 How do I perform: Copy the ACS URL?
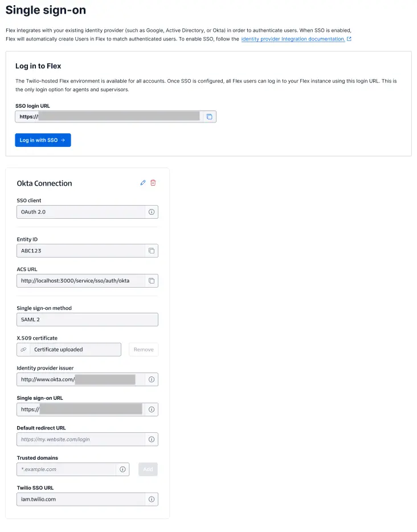click(152, 281)
